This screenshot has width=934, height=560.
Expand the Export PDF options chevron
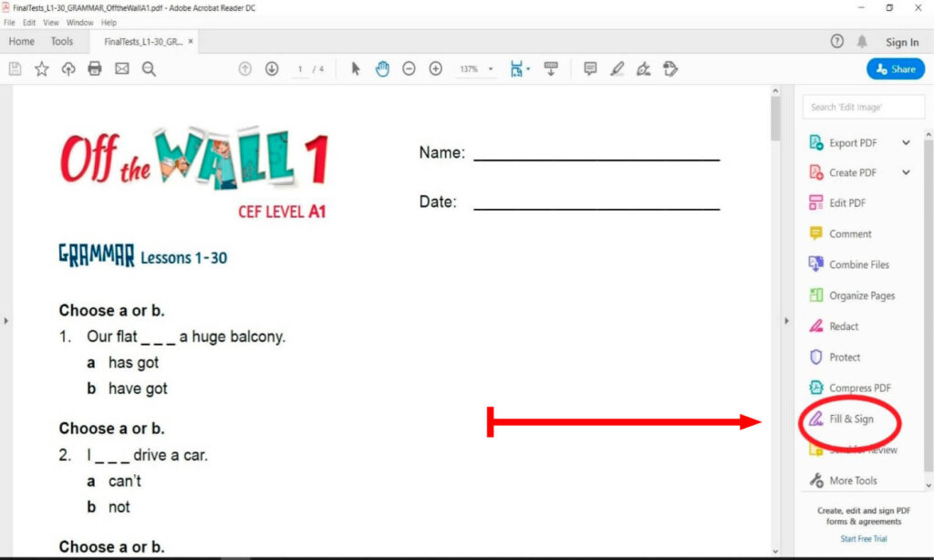[906, 142]
